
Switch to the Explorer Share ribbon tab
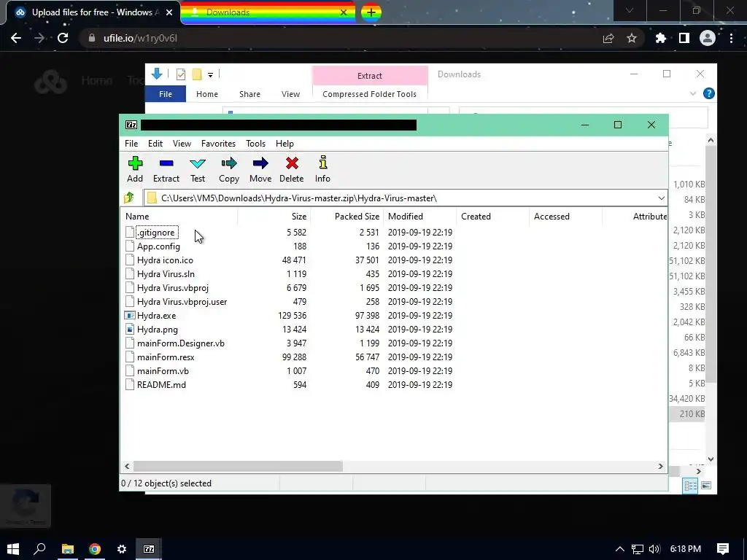click(249, 94)
